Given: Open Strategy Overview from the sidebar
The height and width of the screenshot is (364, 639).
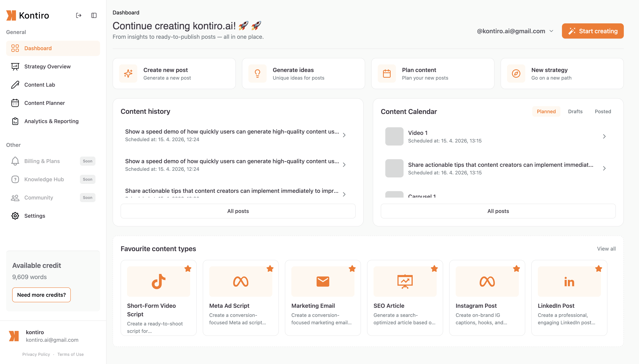Looking at the screenshot, I should click(47, 66).
